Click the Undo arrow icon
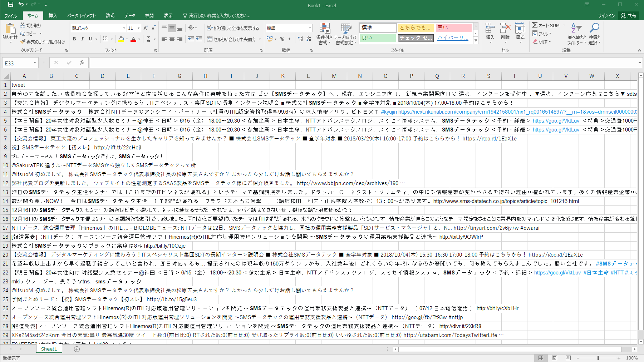The width and height of the screenshot is (644, 362). (x=21, y=4)
